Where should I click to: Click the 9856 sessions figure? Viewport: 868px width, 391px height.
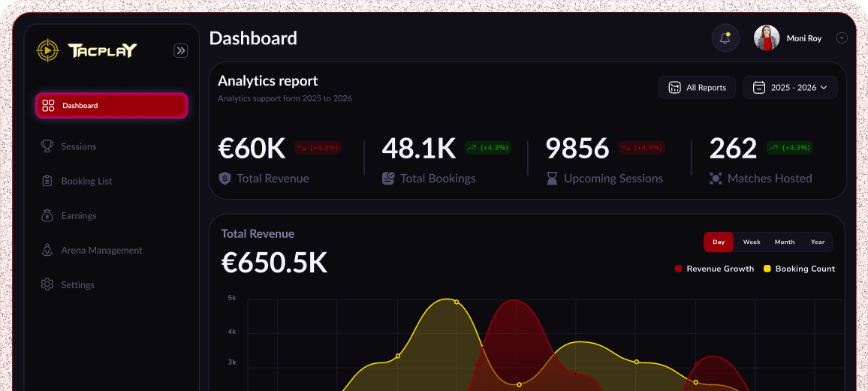click(577, 148)
